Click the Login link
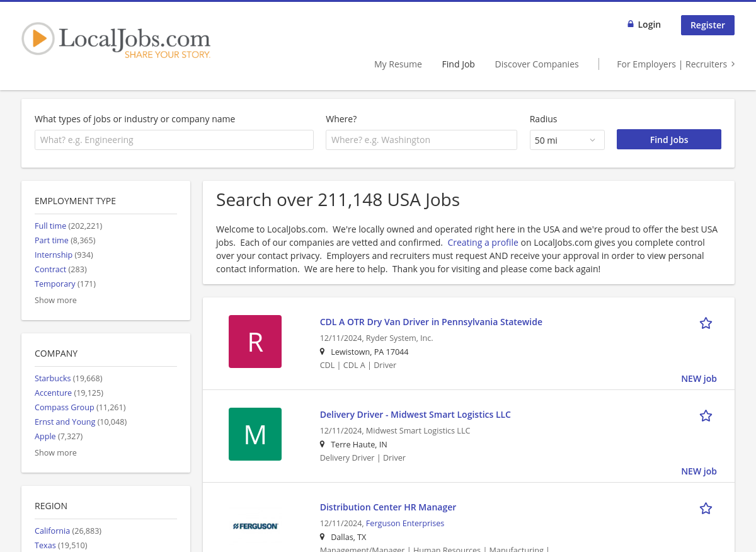Screen dimensions: 756x552 pos(649,25)
